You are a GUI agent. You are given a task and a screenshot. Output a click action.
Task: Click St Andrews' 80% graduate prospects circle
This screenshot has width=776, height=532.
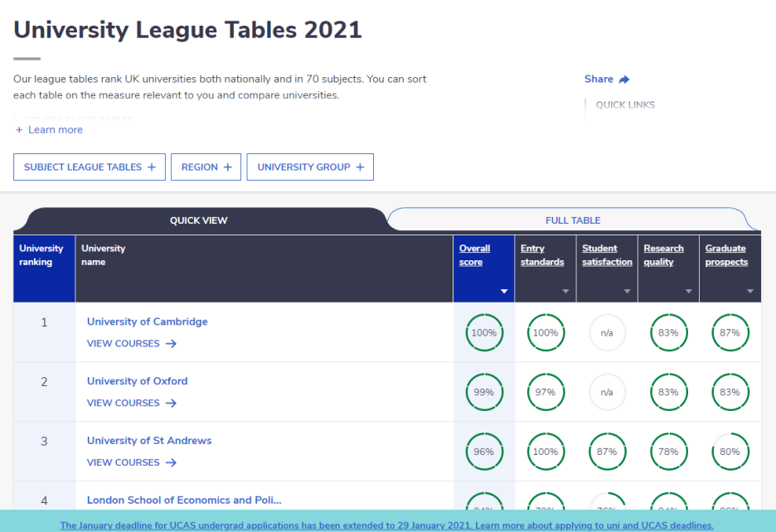(730, 452)
